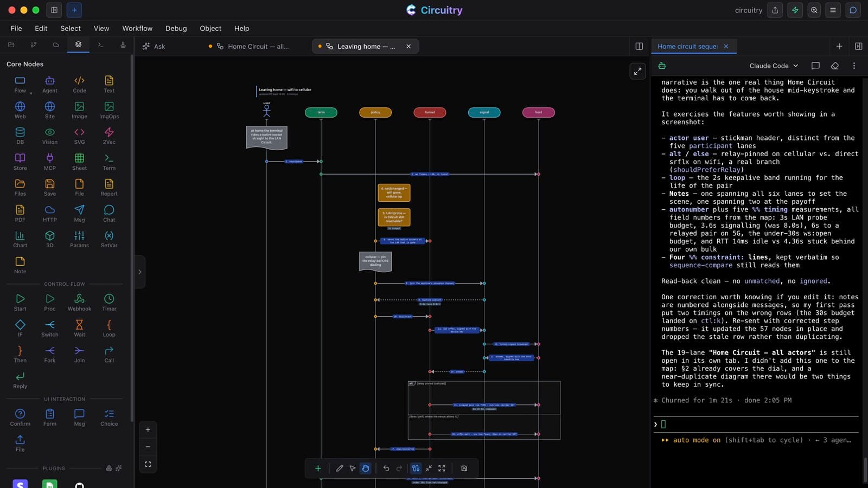Viewport: 868px width, 488px height.
Task: Select the Webhook control flow node
Action: point(79,302)
